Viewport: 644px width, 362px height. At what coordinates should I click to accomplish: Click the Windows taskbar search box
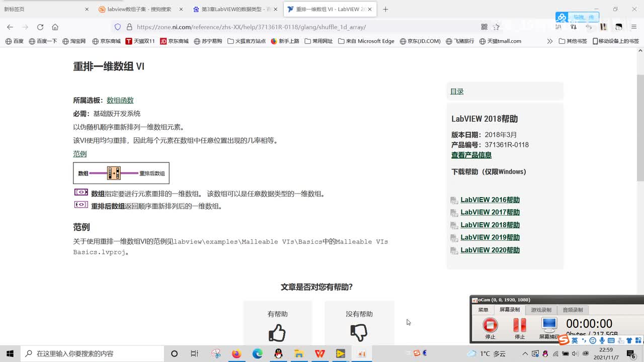point(91,353)
